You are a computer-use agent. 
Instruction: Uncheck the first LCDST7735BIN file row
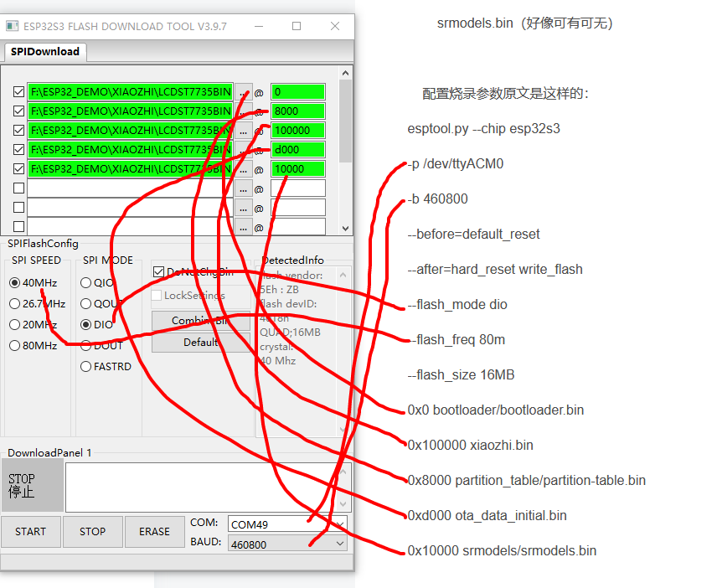point(18,92)
